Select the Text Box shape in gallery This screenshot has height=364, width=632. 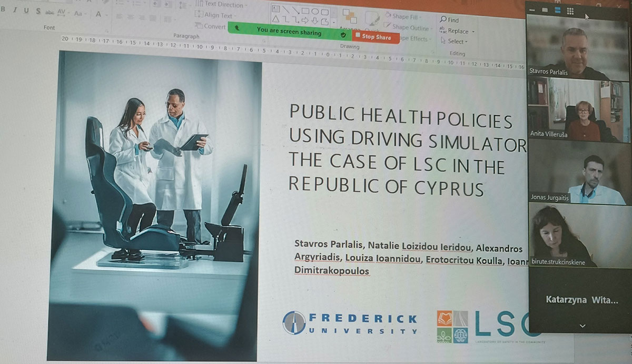coord(276,9)
